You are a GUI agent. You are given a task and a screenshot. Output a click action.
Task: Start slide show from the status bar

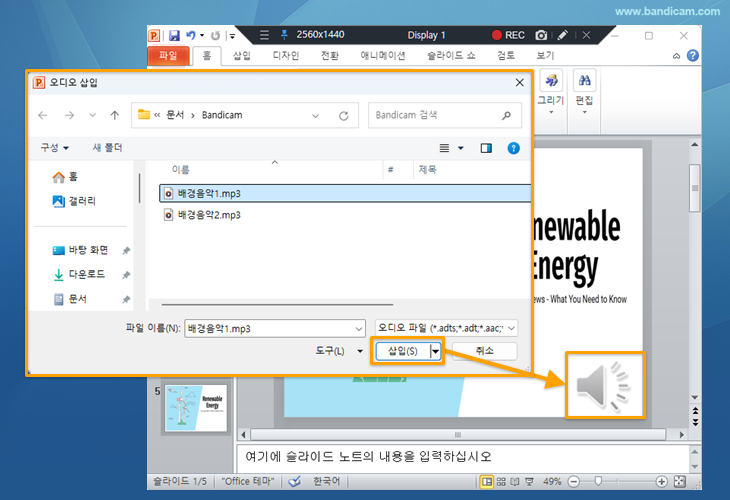pos(529,482)
